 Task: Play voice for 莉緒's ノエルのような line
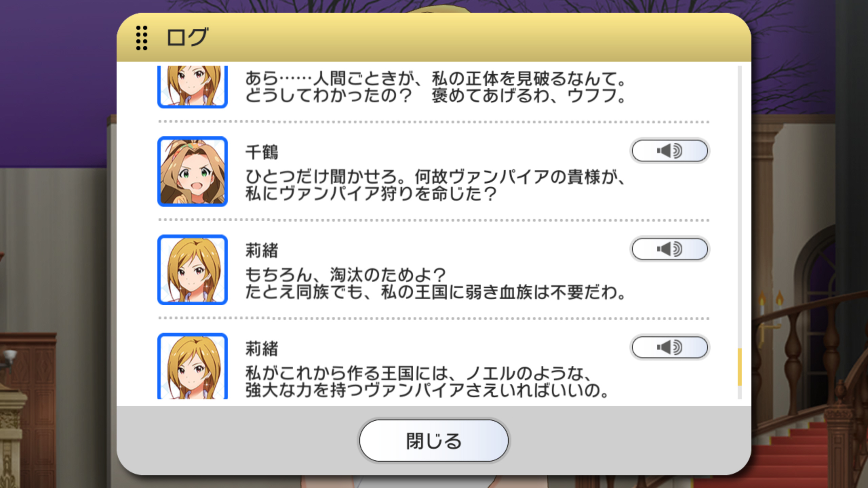670,347
